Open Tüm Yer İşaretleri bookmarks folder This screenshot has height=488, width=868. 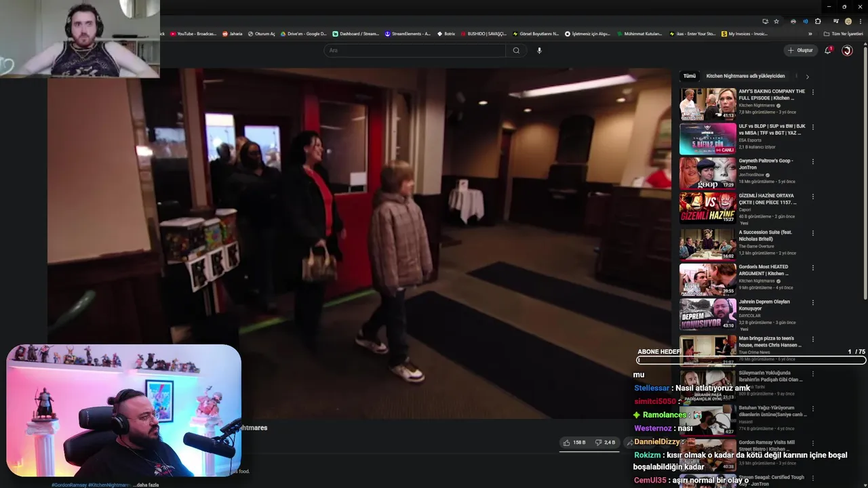843,33
